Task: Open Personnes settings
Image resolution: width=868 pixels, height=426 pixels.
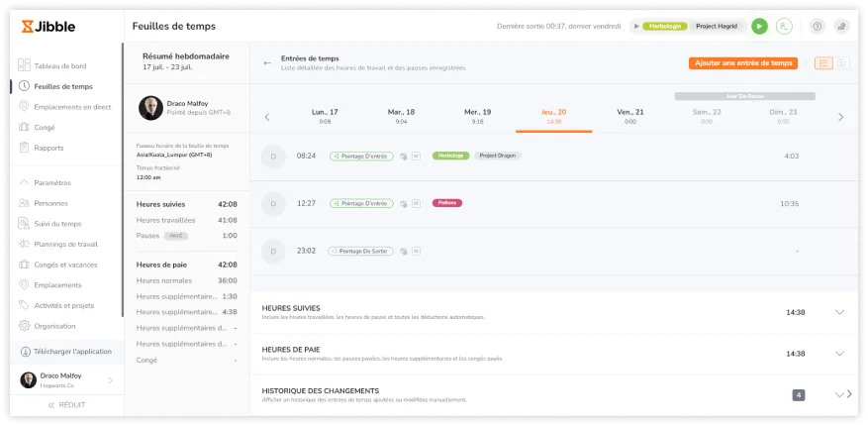Action: click(x=50, y=203)
